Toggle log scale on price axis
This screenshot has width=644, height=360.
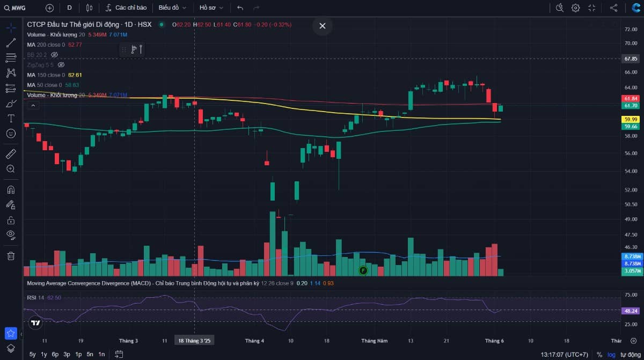611,354
